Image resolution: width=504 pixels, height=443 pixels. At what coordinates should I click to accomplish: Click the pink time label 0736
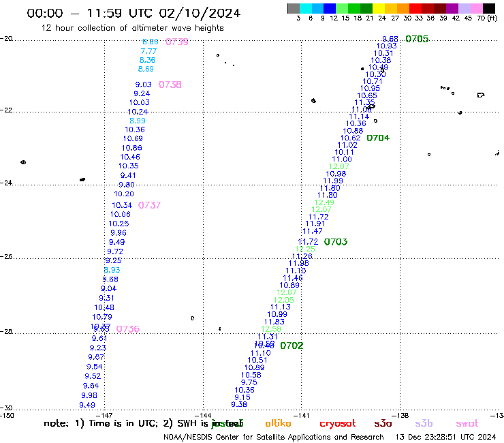coord(128,329)
